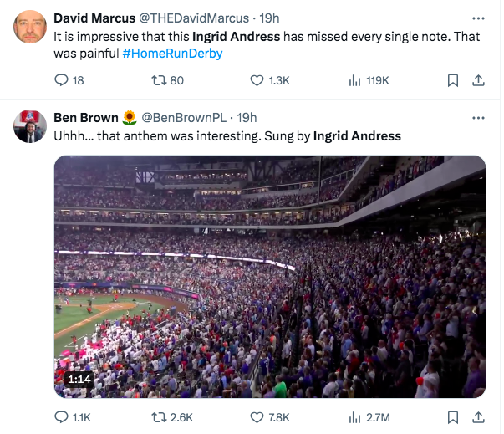The image size is (504, 434).
Task: Open Ben Brown's display name link
Action: pos(86,117)
